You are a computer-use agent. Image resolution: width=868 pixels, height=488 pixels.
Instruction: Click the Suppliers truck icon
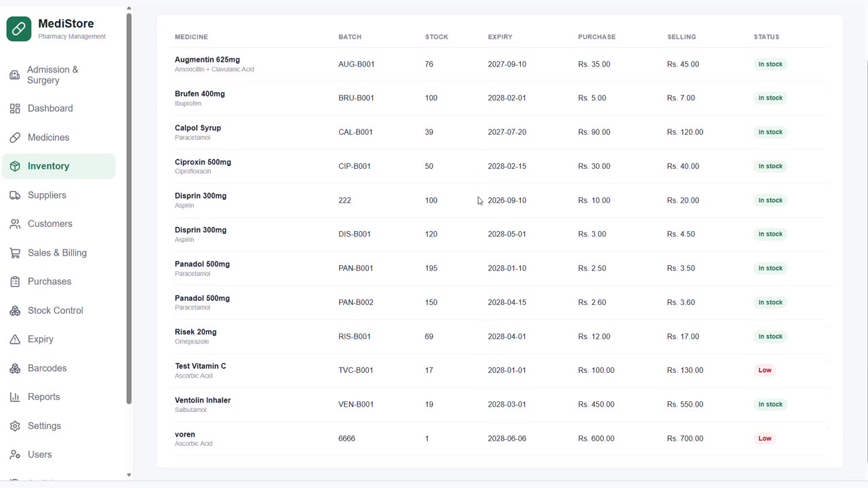(15, 195)
